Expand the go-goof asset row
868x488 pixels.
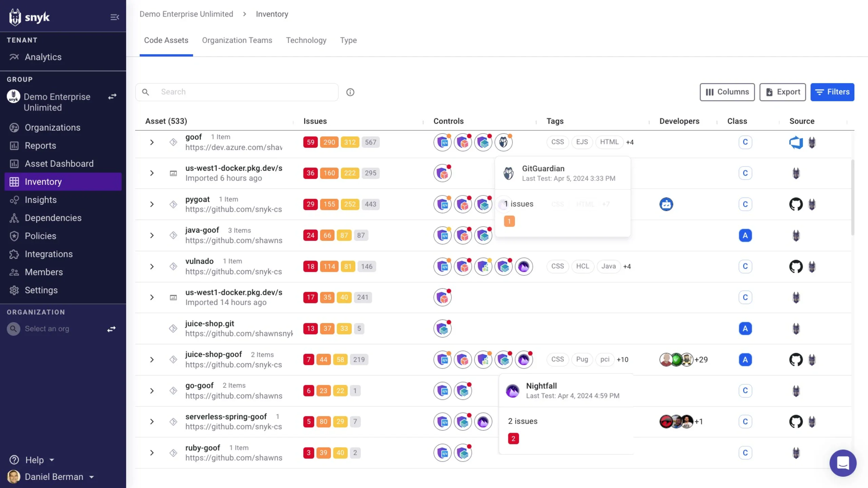[152, 391]
